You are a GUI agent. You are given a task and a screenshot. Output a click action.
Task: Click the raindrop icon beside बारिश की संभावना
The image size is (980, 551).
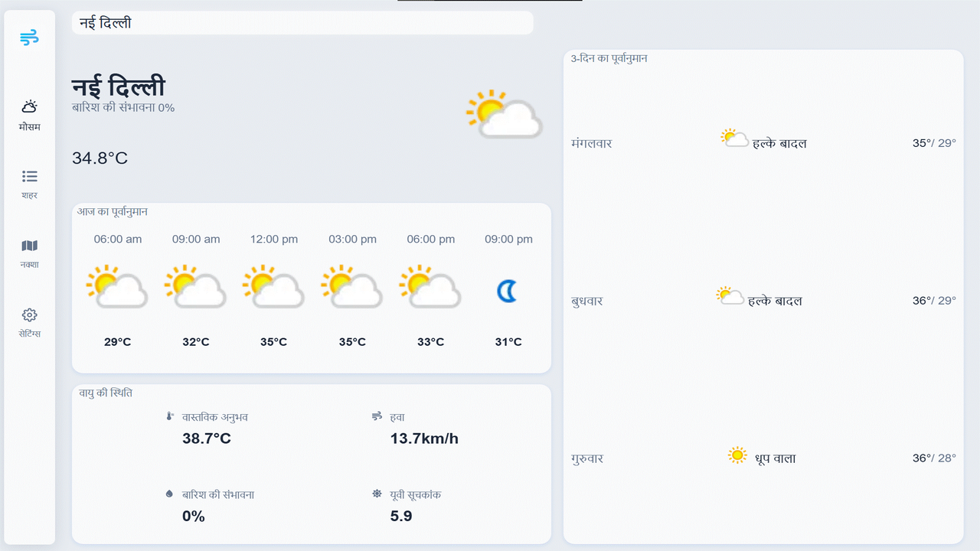pos(170,494)
